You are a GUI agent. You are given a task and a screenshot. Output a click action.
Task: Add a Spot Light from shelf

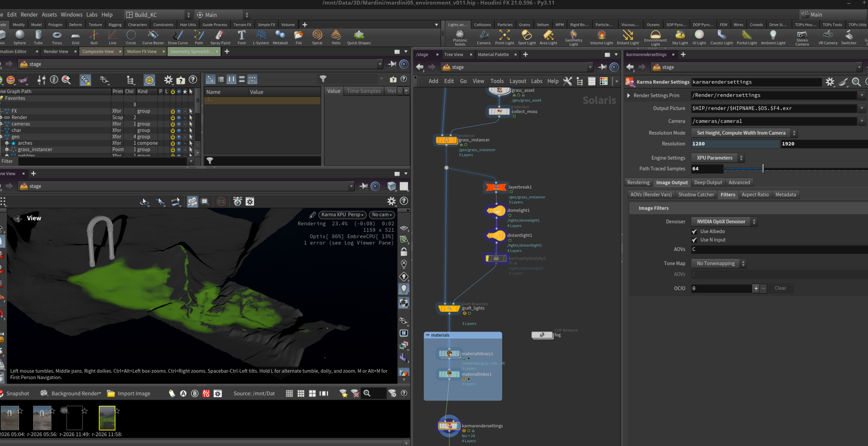coord(527,37)
